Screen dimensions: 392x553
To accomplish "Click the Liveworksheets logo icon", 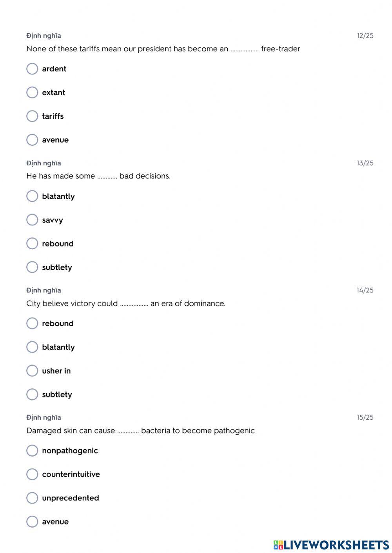I will (278, 545).
